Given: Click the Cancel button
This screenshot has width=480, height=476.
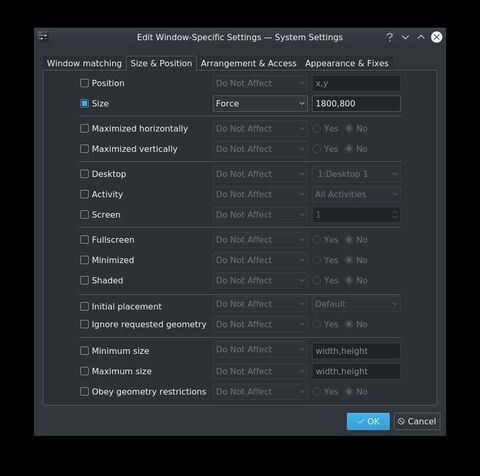Looking at the screenshot, I should 417,421.
